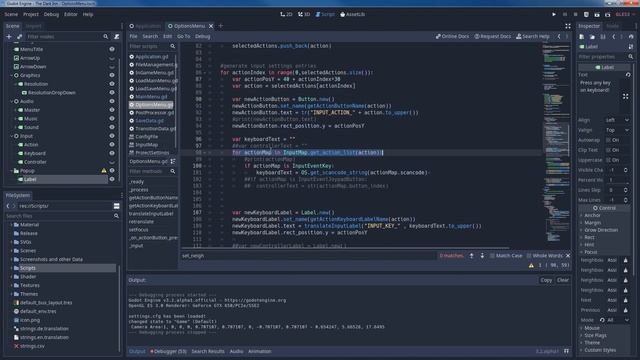Collapse the Graphics tree node
The width and height of the screenshot is (640, 360).
[11, 76]
